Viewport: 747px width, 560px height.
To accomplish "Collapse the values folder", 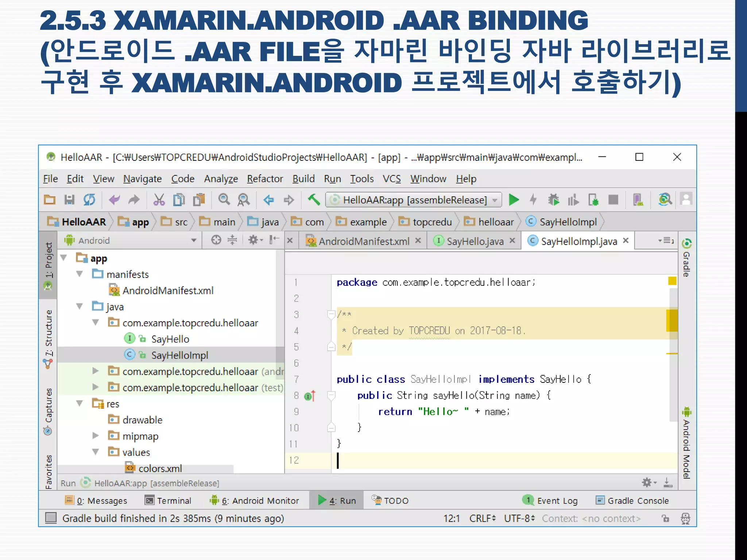I will tap(96, 452).
